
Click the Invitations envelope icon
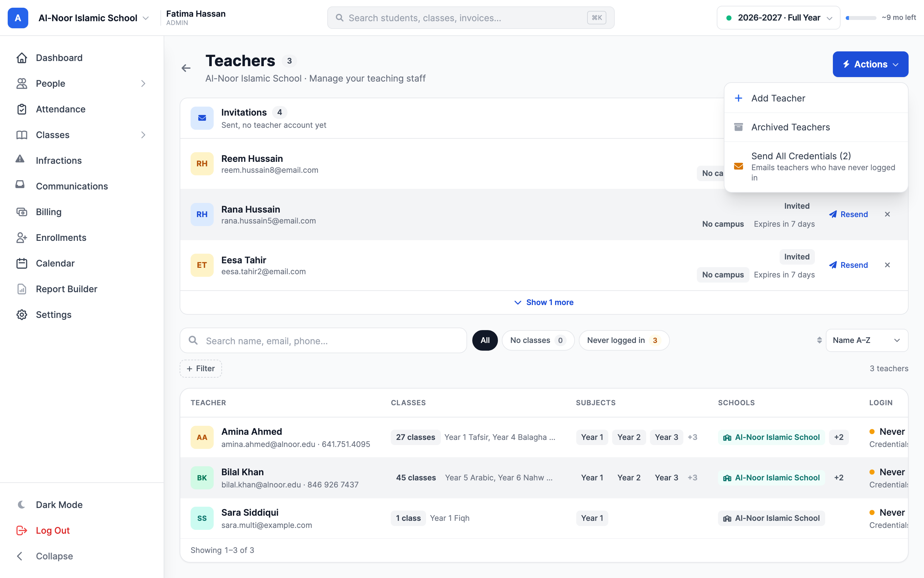coord(202,118)
